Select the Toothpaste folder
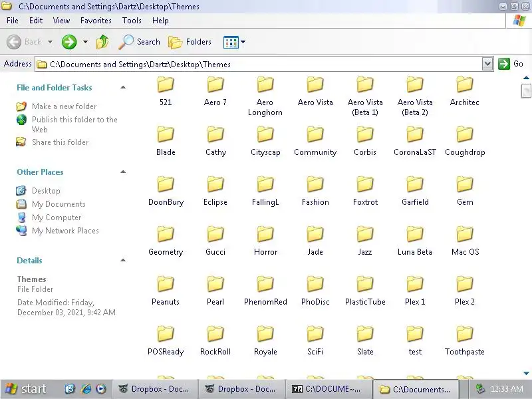The image size is (532, 399). [x=465, y=341]
